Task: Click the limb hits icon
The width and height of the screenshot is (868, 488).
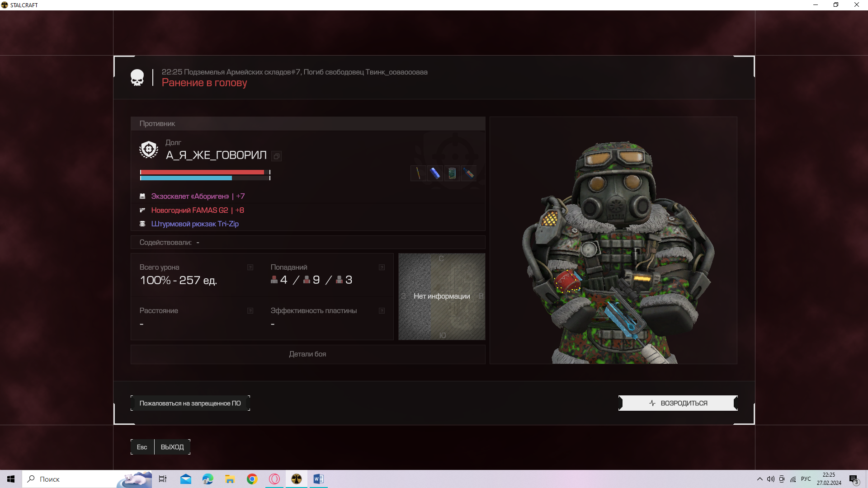Action: tap(339, 280)
